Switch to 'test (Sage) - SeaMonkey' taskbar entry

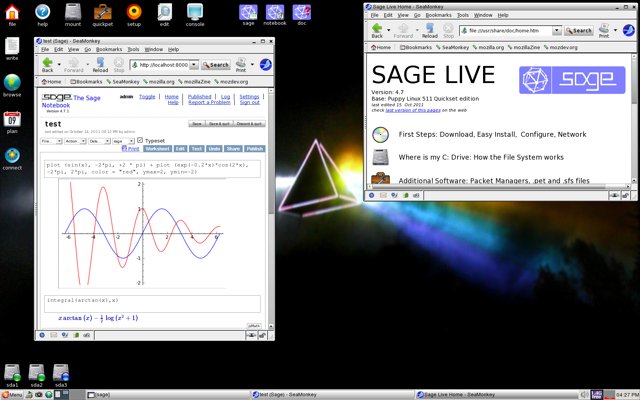coord(331,395)
